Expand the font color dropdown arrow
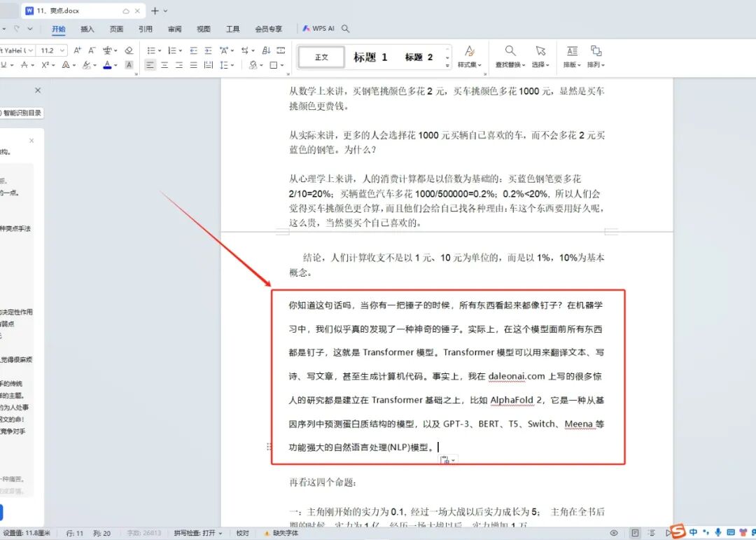Screen dimensions: 756x540 [115, 65]
